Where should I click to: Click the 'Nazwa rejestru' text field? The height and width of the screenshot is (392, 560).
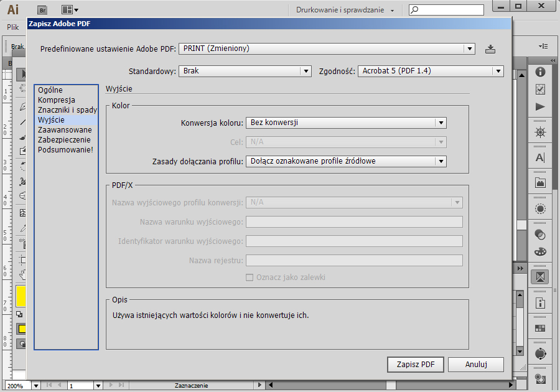coord(354,261)
